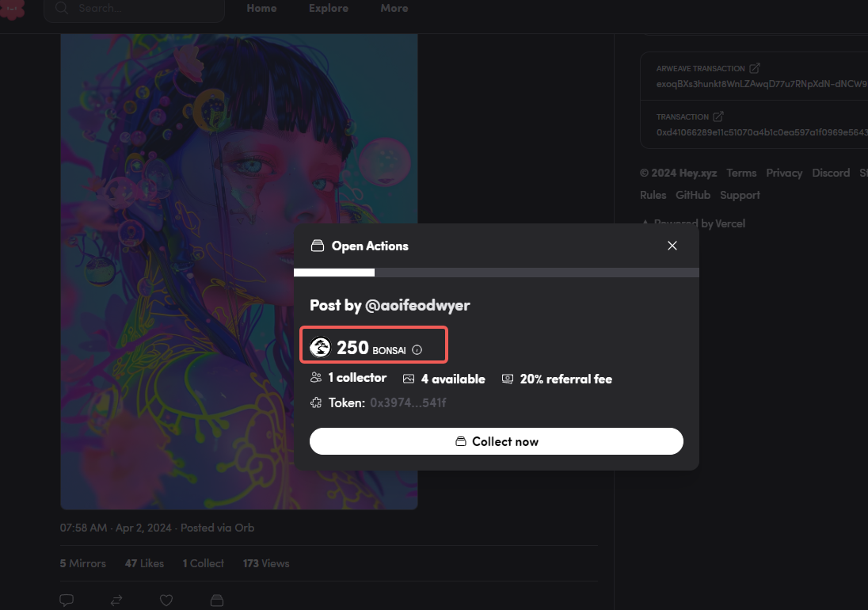Show who liked: 47 Likes
This screenshot has width=868, height=610.
[144, 563]
